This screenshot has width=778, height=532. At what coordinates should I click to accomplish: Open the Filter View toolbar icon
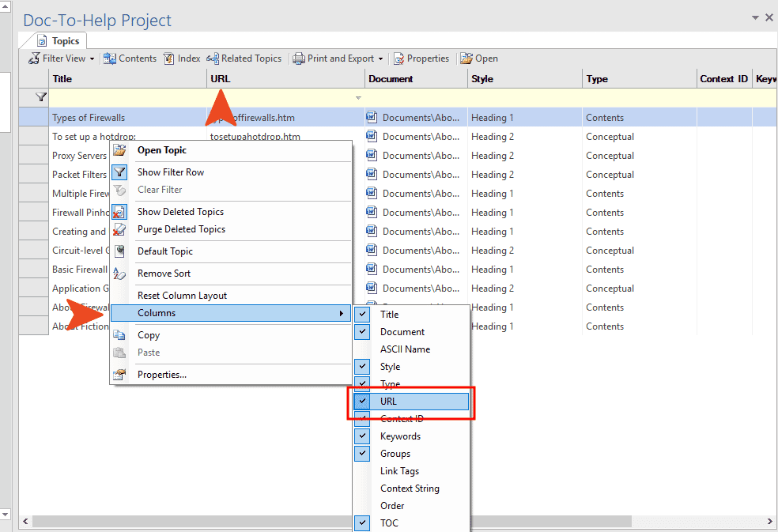[x=34, y=58]
